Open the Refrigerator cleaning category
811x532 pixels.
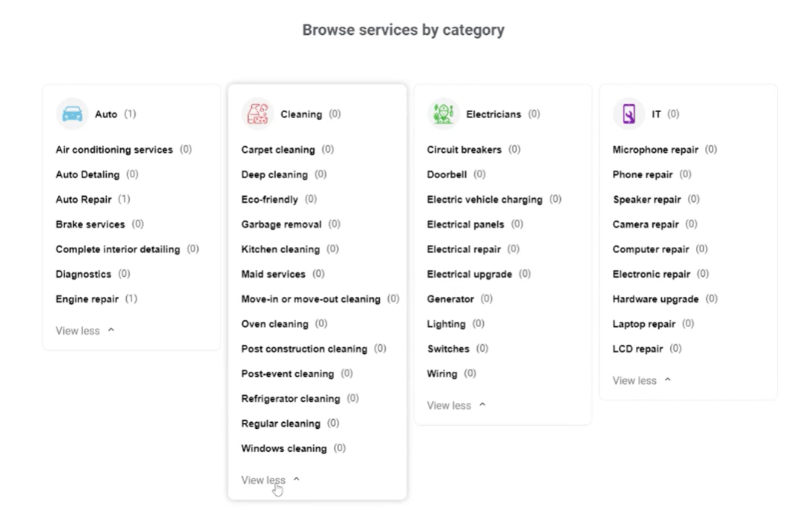[x=291, y=398]
